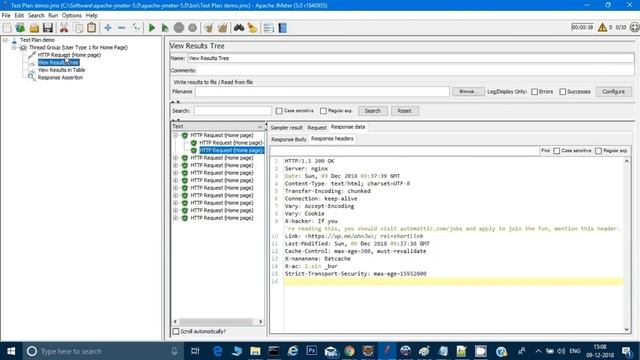Select View Results in Table tree item
640x360 pixels.
click(x=61, y=70)
